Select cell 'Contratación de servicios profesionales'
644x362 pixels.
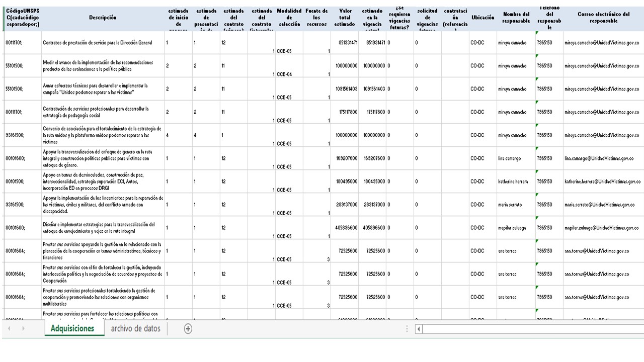pos(103,112)
